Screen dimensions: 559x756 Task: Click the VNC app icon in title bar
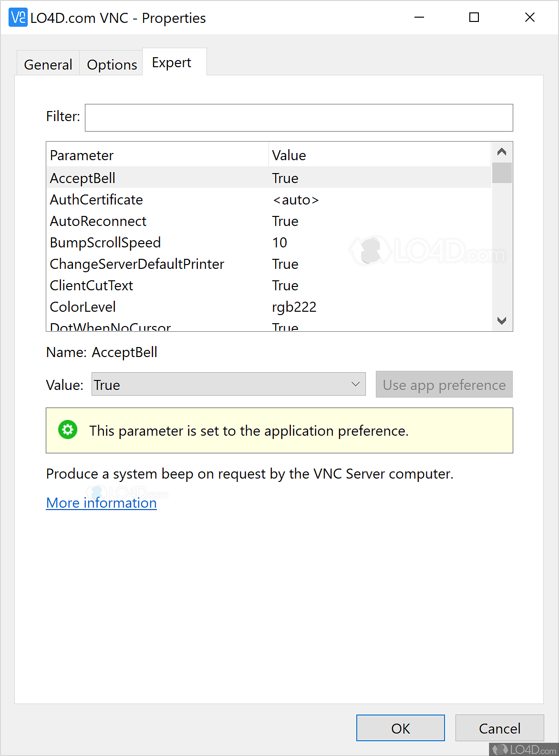pyautogui.click(x=18, y=18)
